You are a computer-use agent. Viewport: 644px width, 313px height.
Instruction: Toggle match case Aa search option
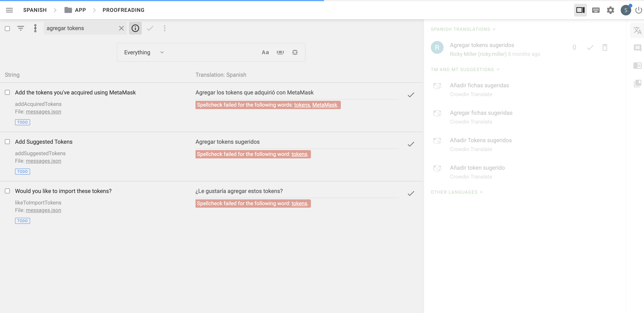pyautogui.click(x=265, y=52)
